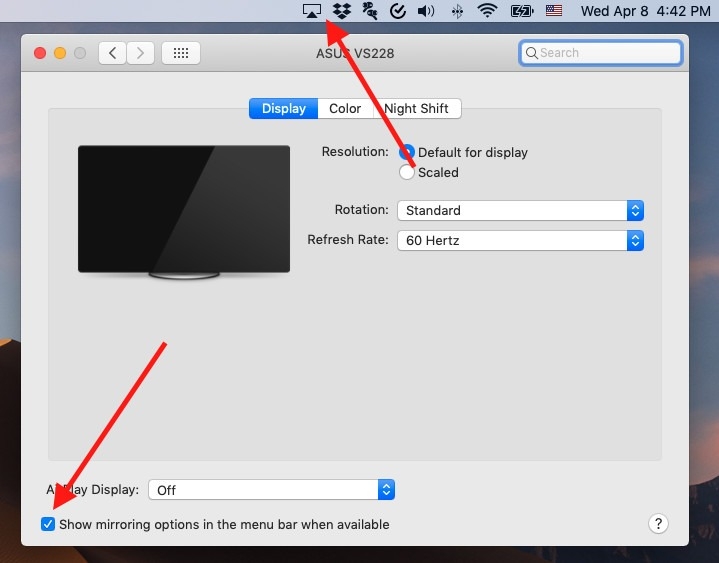Open the Wi-Fi menu bar icon
This screenshot has height=563, width=719.
click(x=487, y=10)
